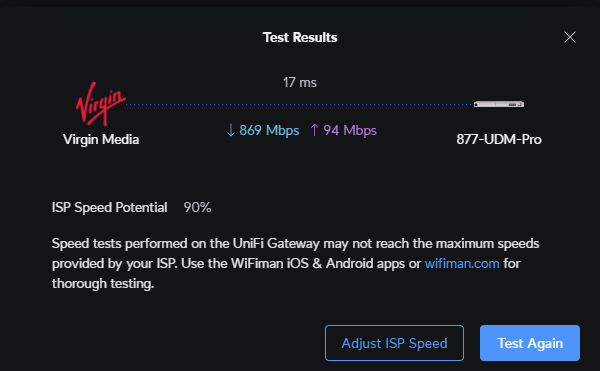The image size is (600, 371).
Task: Click the upload arrow icon
Action: 314,130
